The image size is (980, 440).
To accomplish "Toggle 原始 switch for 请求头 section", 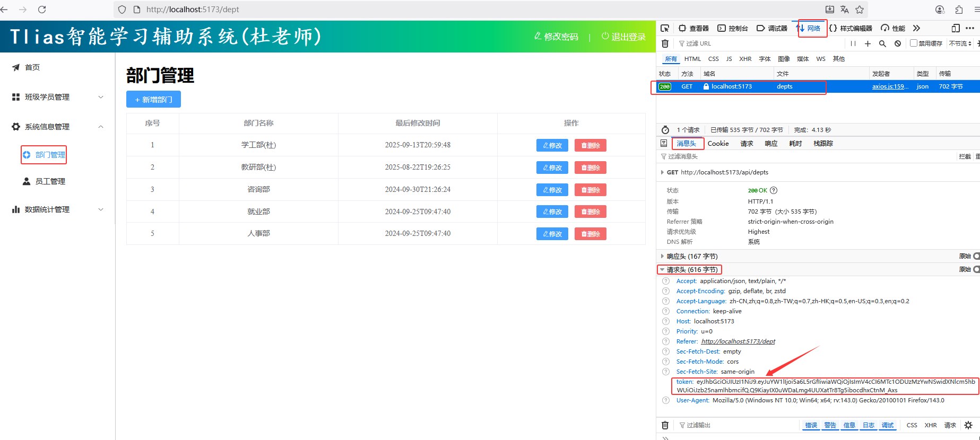I will point(976,269).
